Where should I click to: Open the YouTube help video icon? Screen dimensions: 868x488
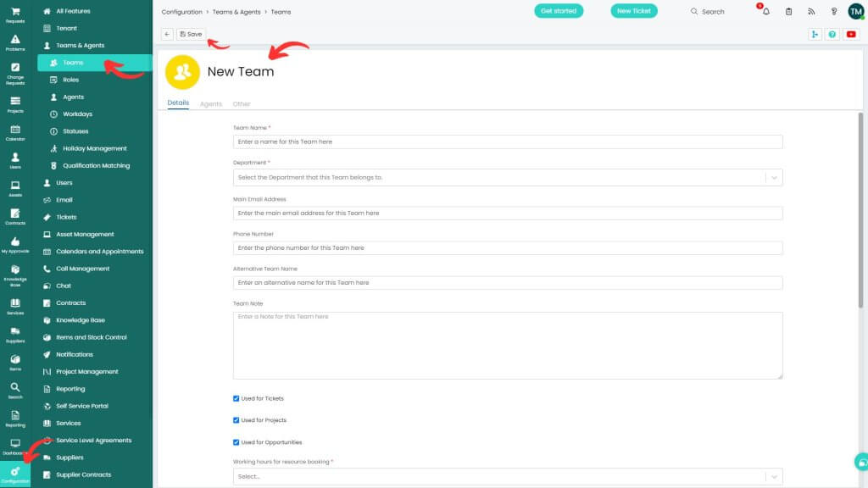point(850,35)
